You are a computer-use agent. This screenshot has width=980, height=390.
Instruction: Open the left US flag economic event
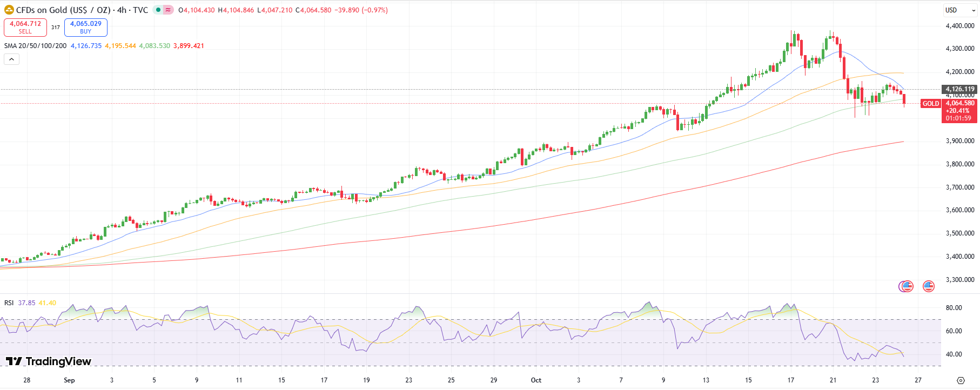(907, 286)
